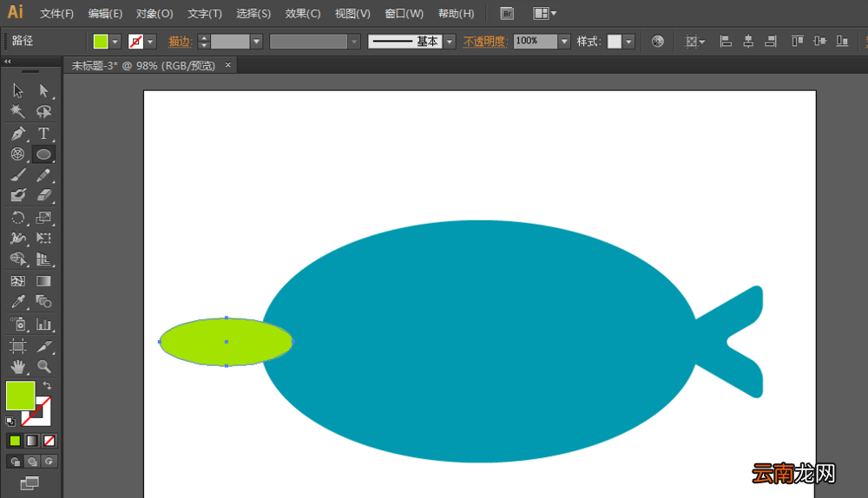This screenshot has width=868, height=498.
Task: Open the 文件(F) menu
Action: [56, 14]
